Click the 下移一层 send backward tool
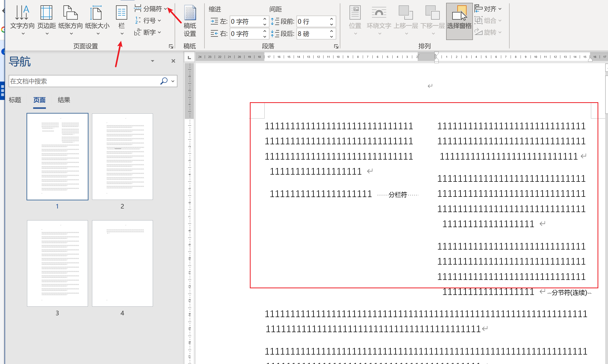 (x=433, y=20)
